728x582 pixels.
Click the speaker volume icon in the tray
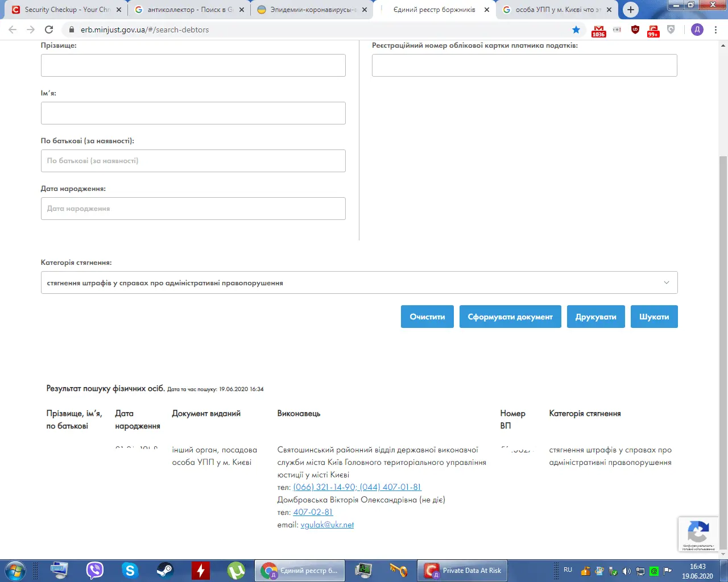627,570
